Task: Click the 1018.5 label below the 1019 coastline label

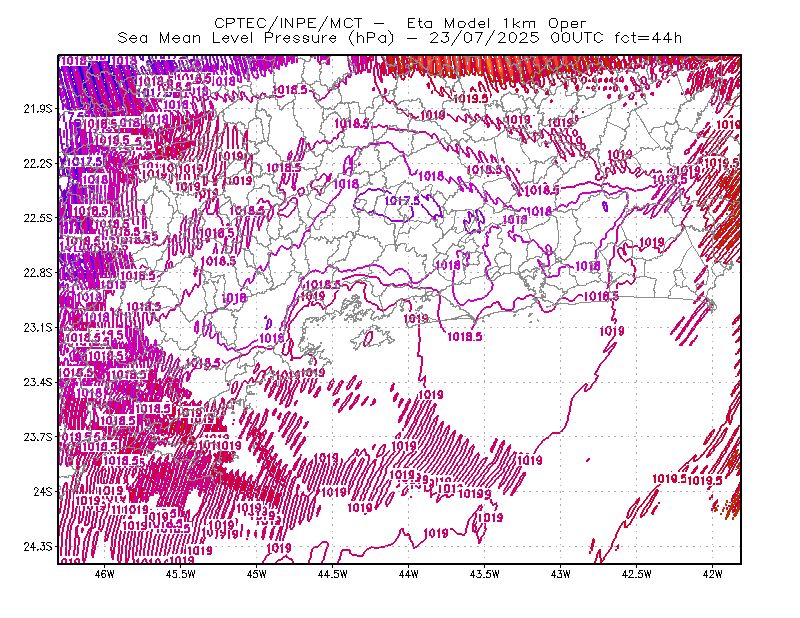Action: coord(465,337)
